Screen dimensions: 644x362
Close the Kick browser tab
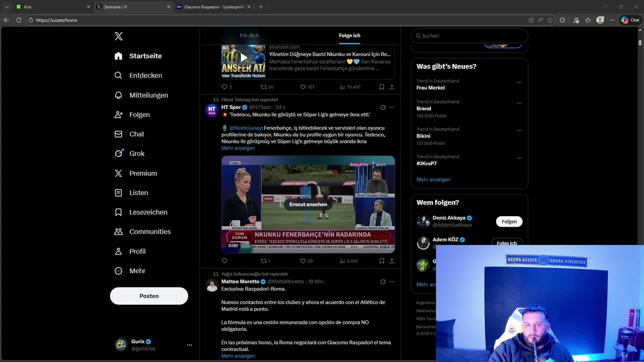89,7
